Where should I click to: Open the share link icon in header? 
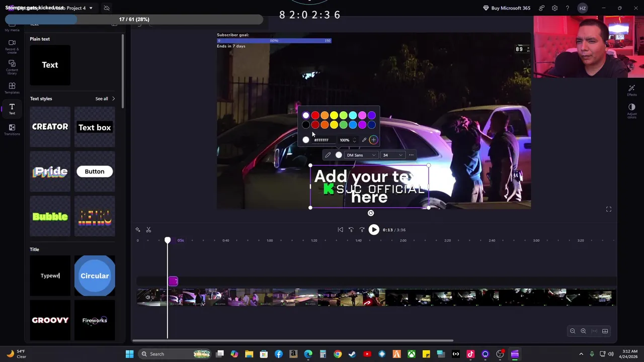[541, 8]
